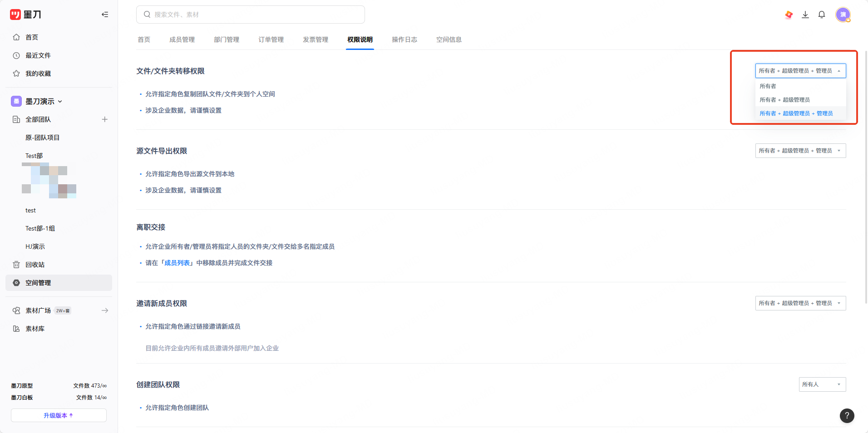Focus the 搜索文件、素材 search box
868x433 pixels.
tap(251, 15)
